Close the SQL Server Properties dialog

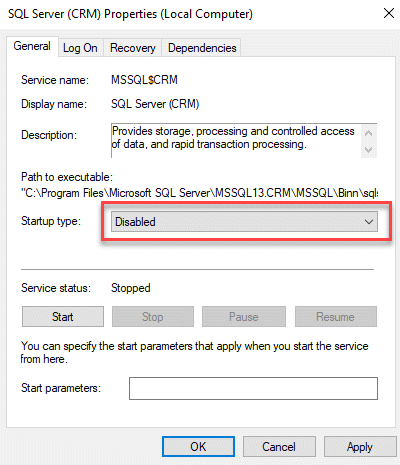tap(389, 13)
